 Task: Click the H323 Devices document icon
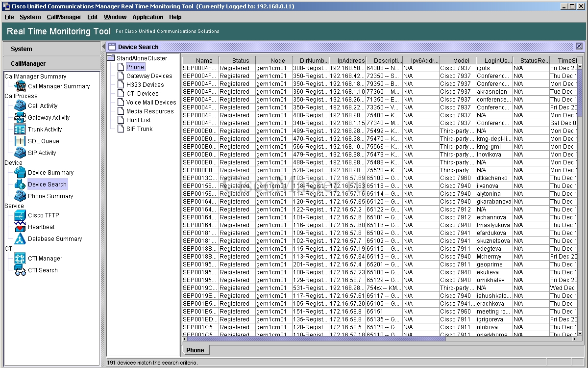click(x=121, y=85)
